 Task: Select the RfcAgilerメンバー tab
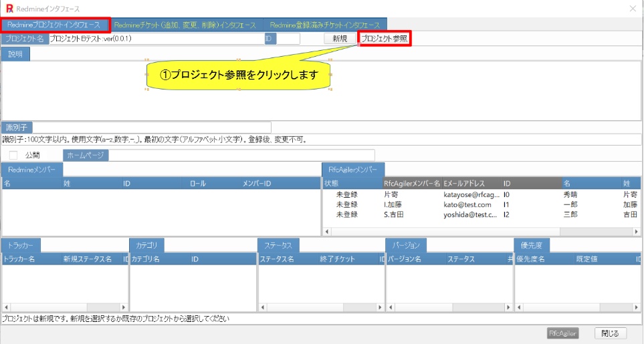[353, 170]
